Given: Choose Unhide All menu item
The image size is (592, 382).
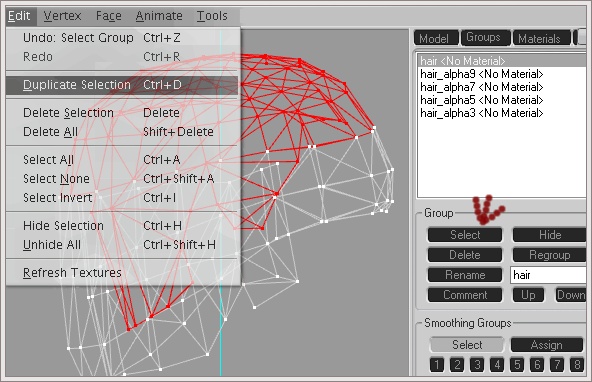Looking at the screenshot, I should [x=122, y=245].
